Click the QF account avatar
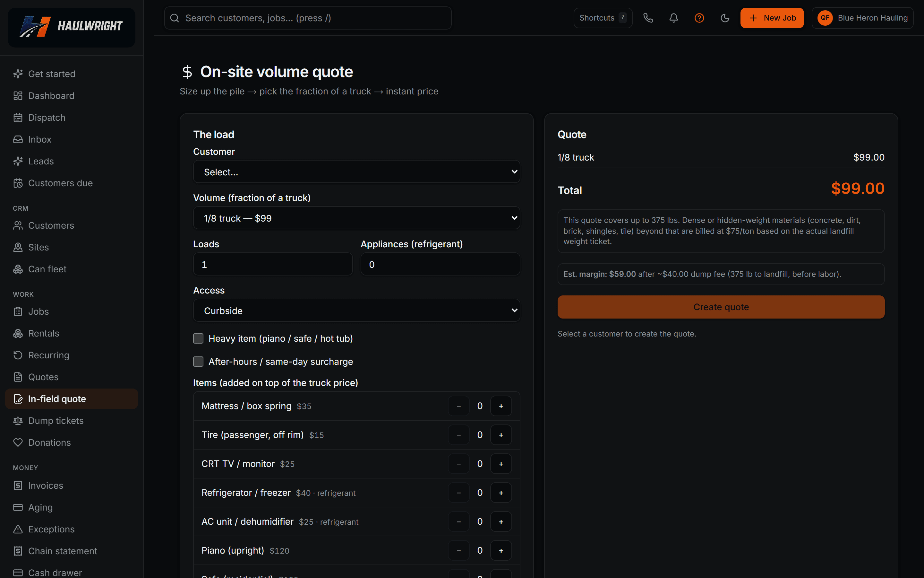The image size is (924, 578). click(825, 18)
